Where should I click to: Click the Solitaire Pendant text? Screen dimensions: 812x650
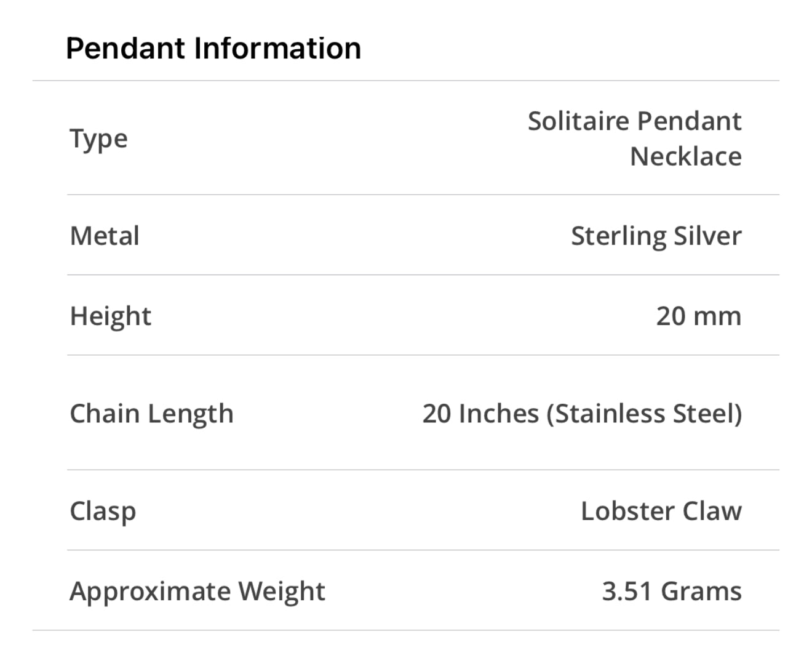(x=634, y=121)
